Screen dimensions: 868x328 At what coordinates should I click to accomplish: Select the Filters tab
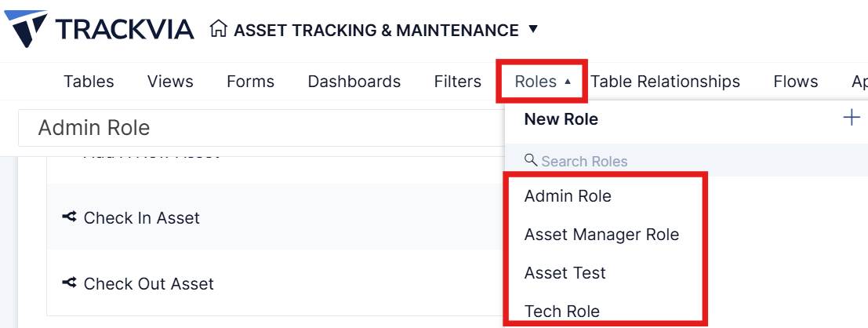(x=458, y=82)
